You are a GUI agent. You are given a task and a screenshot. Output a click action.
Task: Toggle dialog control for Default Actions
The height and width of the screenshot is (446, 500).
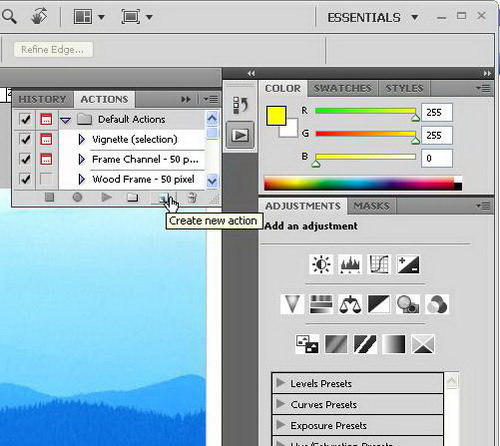coord(46,119)
